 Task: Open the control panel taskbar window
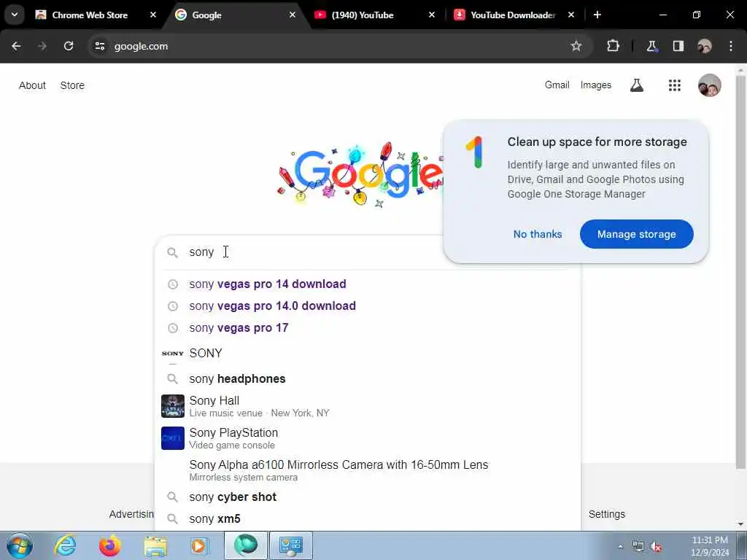point(291,545)
